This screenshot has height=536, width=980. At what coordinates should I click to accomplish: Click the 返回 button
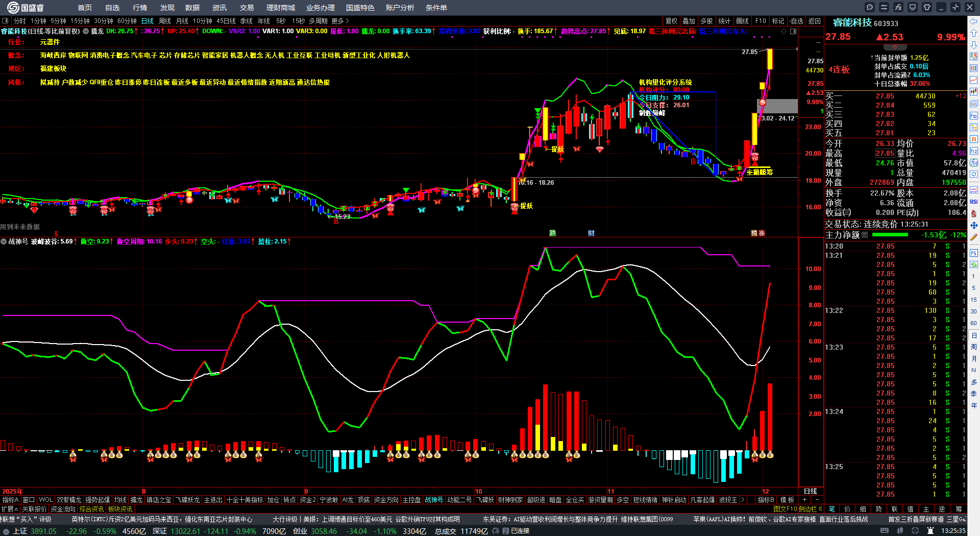click(x=814, y=21)
